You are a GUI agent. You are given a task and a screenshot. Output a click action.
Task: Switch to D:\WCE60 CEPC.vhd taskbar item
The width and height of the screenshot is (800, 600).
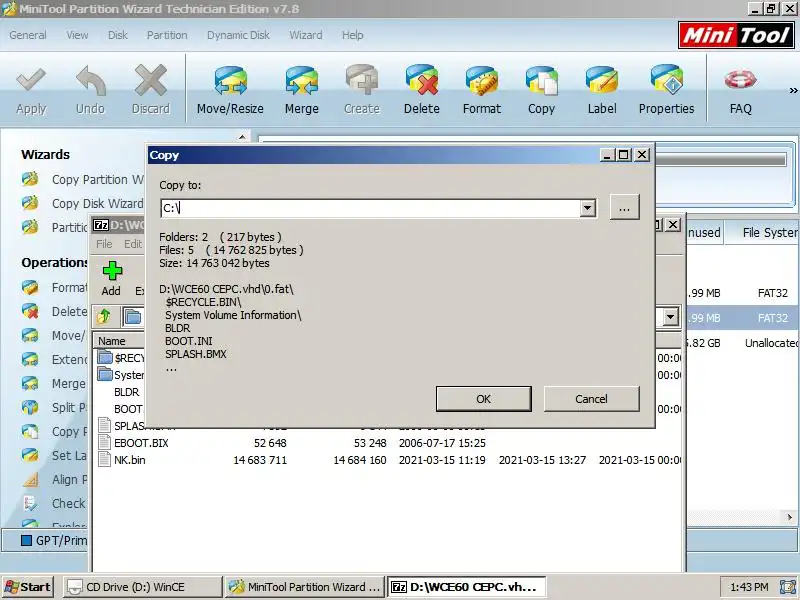click(x=466, y=587)
